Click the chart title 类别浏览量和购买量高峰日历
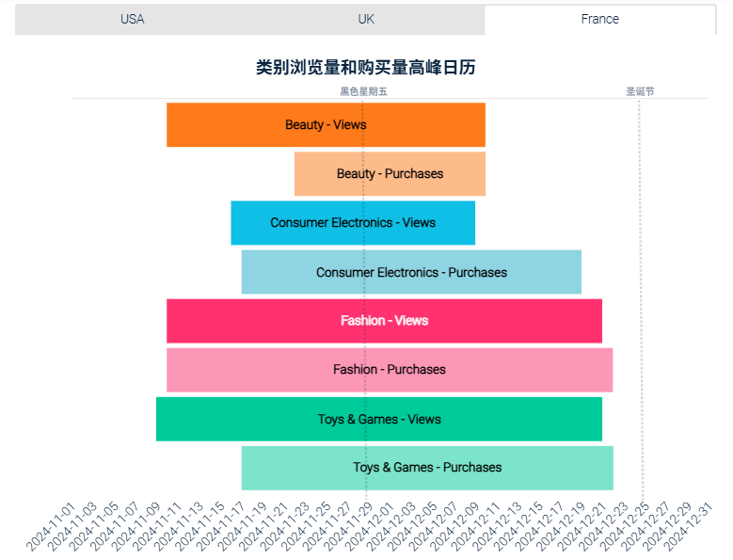The image size is (733, 560). click(366, 68)
